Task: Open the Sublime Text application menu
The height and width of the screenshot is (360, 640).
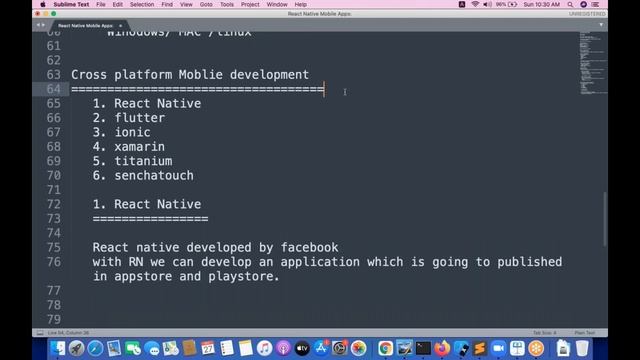Action: 71,4
